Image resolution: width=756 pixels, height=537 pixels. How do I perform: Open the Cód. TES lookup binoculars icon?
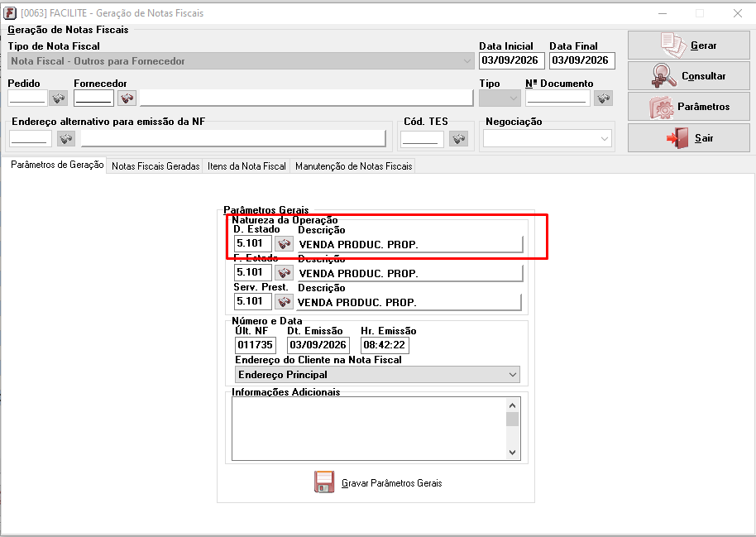tap(458, 139)
